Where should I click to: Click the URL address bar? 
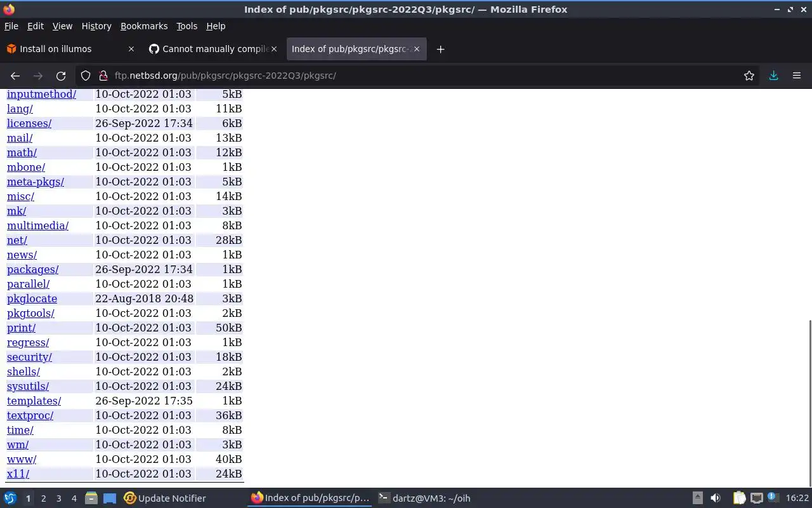419,76
